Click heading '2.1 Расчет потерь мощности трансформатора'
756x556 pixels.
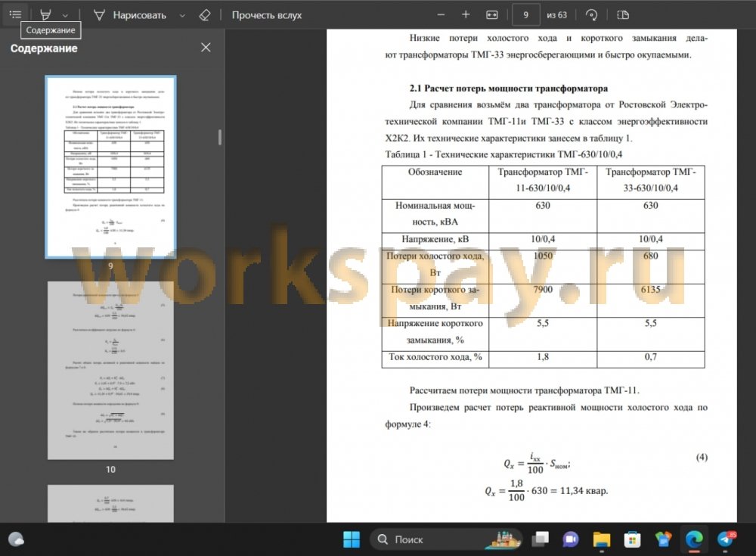pos(509,89)
